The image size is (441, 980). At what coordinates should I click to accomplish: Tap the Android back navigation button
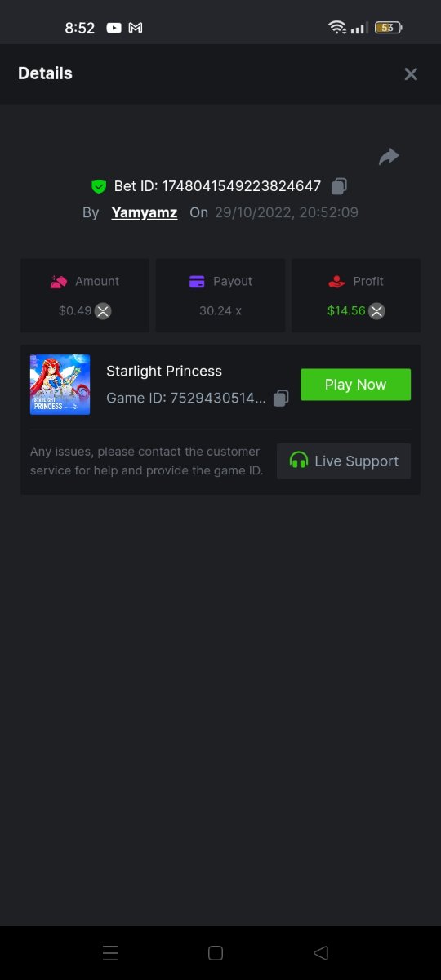(x=321, y=953)
